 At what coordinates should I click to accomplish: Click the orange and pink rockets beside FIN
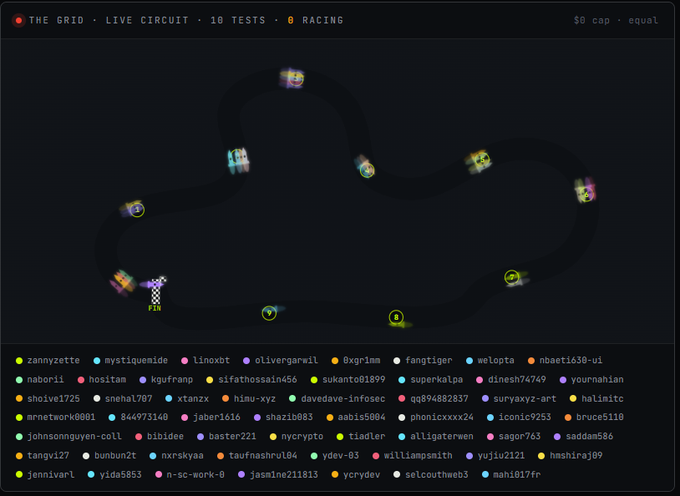pyautogui.click(x=122, y=282)
